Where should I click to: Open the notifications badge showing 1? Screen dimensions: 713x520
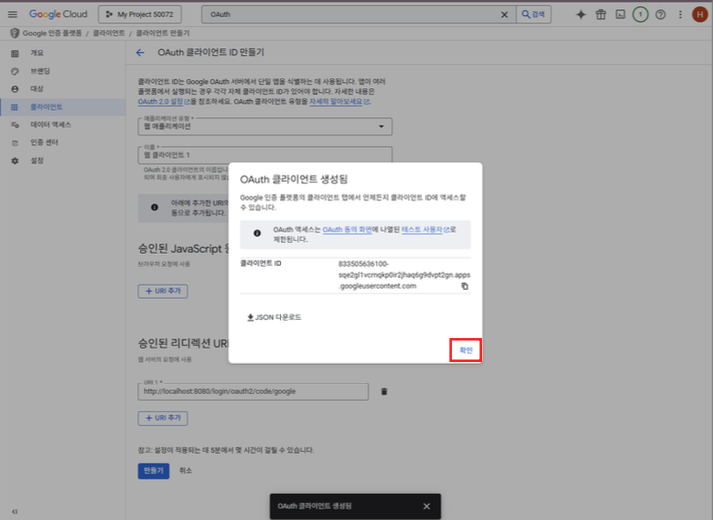coord(640,15)
